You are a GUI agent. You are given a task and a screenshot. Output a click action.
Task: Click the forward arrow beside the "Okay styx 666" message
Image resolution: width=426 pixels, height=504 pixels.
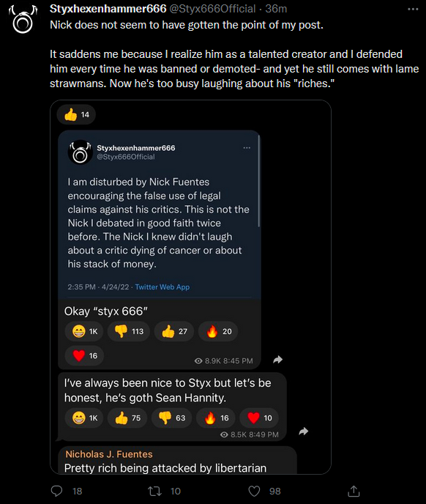[x=277, y=360]
